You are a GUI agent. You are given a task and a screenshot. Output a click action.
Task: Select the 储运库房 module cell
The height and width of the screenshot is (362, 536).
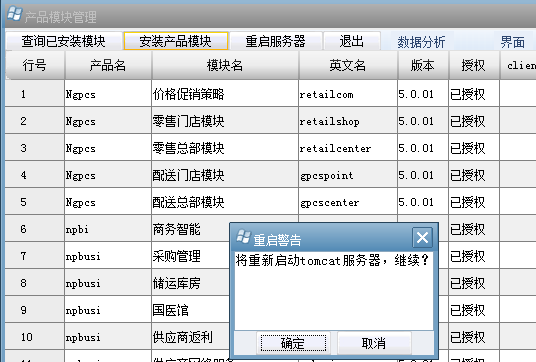click(190, 283)
